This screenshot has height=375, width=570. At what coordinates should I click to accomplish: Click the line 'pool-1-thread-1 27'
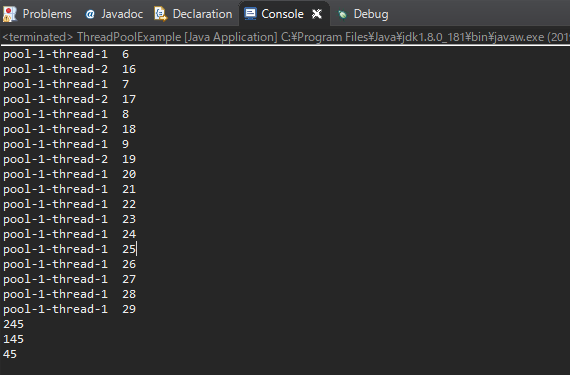tap(69, 279)
